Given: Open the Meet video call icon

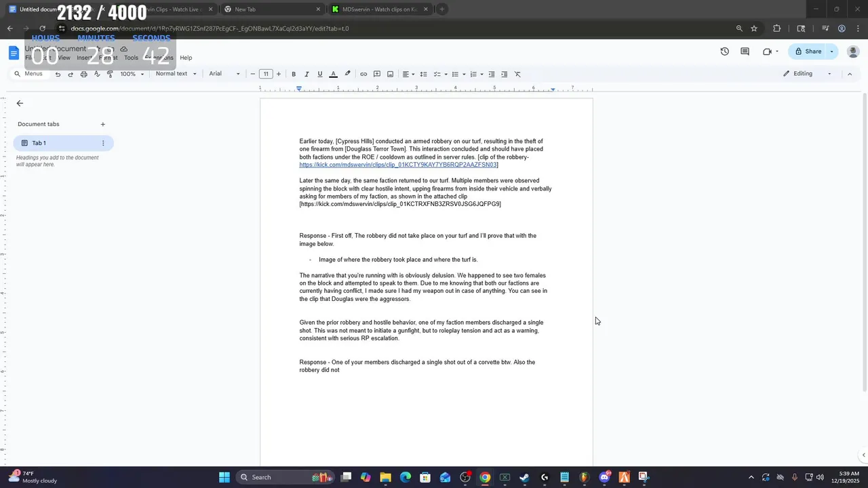Looking at the screenshot, I should pos(767,52).
